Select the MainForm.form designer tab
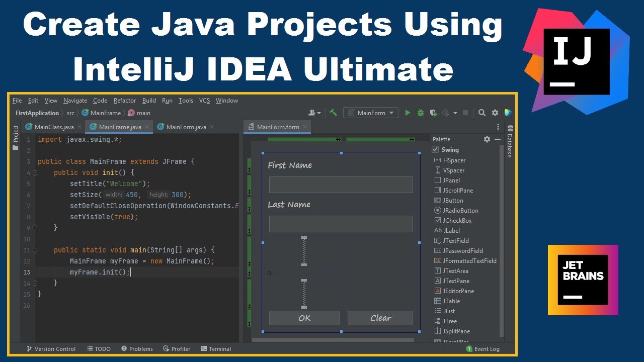The height and width of the screenshot is (362, 644). (x=277, y=127)
